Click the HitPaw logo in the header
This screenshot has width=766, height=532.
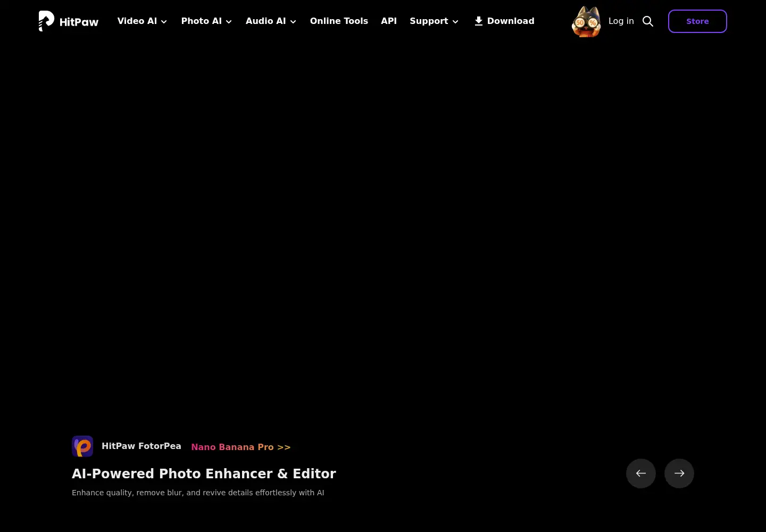69,21
